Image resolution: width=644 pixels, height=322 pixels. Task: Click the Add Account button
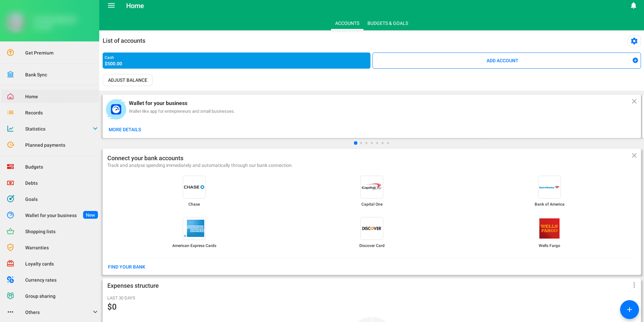(x=506, y=61)
